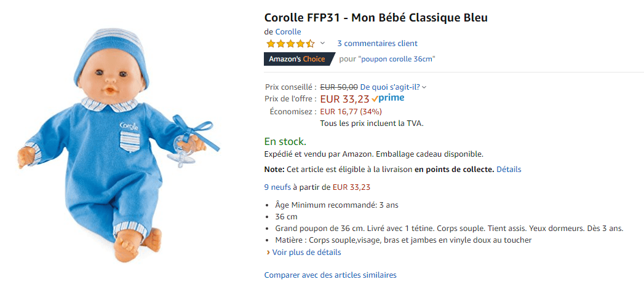The height and width of the screenshot is (282, 644).
Task: Click the Amazon's Choice badge
Action: point(297,59)
